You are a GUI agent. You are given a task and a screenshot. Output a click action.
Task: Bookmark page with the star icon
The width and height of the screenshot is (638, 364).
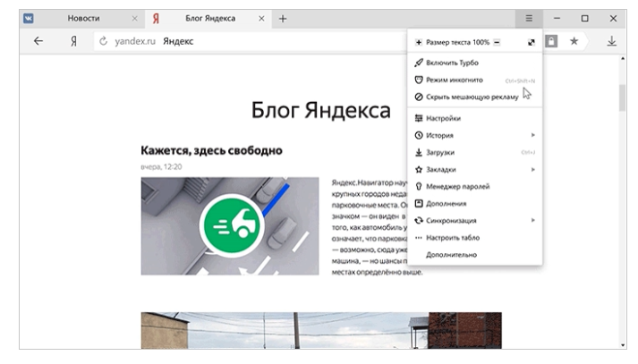[x=574, y=41]
